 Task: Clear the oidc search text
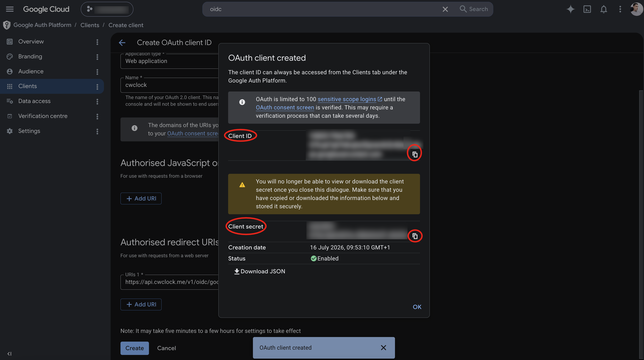[x=445, y=9]
